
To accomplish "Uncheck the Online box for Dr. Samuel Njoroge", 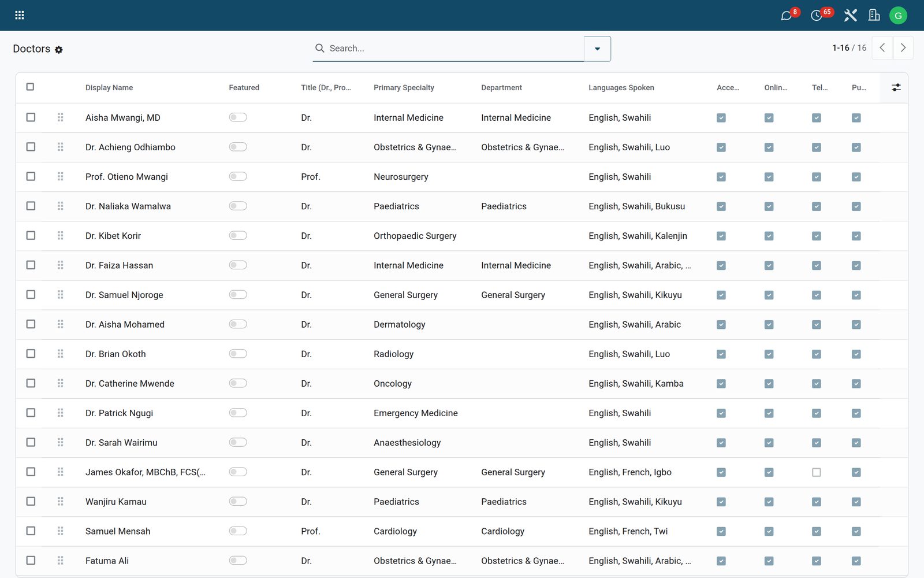I will pyautogui.click(x=769, y=295).
